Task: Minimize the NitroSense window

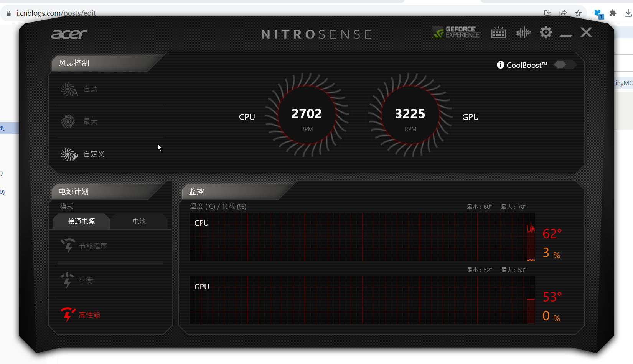Action: [566, 35]
